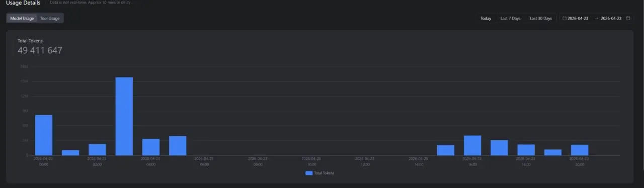
Task: Select the Today range filter
Action: pyautogui.click(x=486, y=18)
